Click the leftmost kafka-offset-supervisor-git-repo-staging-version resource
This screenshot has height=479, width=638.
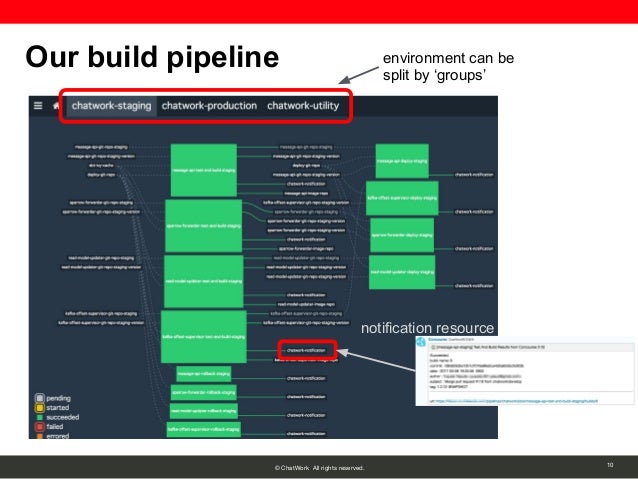point(101,323)
